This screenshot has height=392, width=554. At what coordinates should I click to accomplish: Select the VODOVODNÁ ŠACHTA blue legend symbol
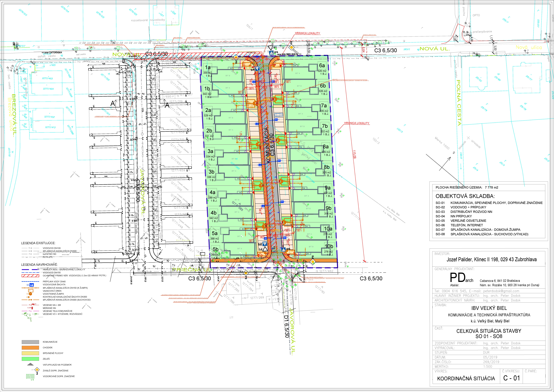click(32, 285)
